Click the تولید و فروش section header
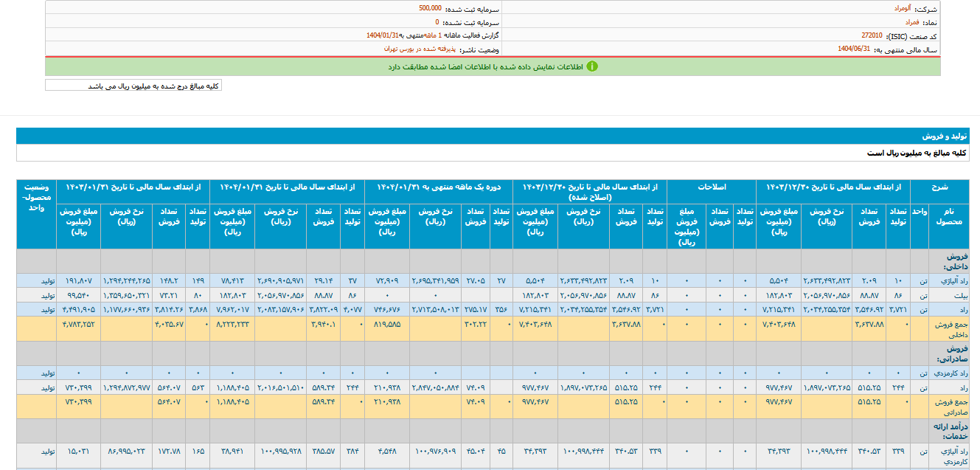980x470 pixels. [x=944, y=136]
